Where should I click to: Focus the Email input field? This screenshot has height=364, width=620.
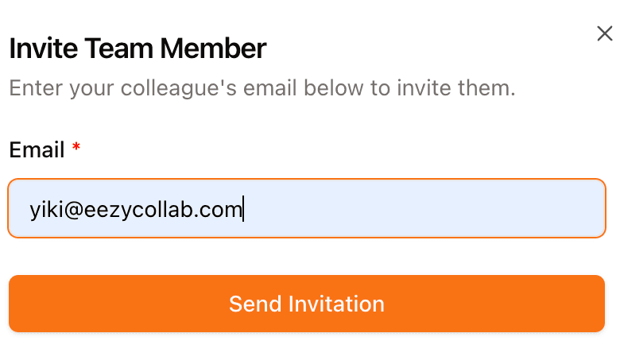307,208
